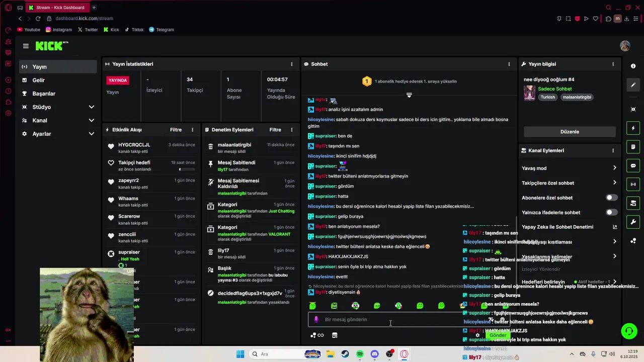Click the Turkish language tag

click(x=548, y=97)
